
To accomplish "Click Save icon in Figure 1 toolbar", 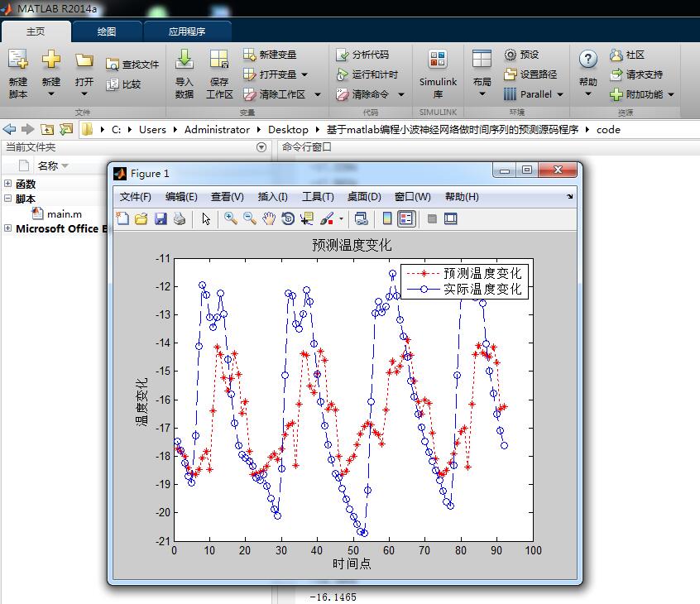I will coord(161,218).
